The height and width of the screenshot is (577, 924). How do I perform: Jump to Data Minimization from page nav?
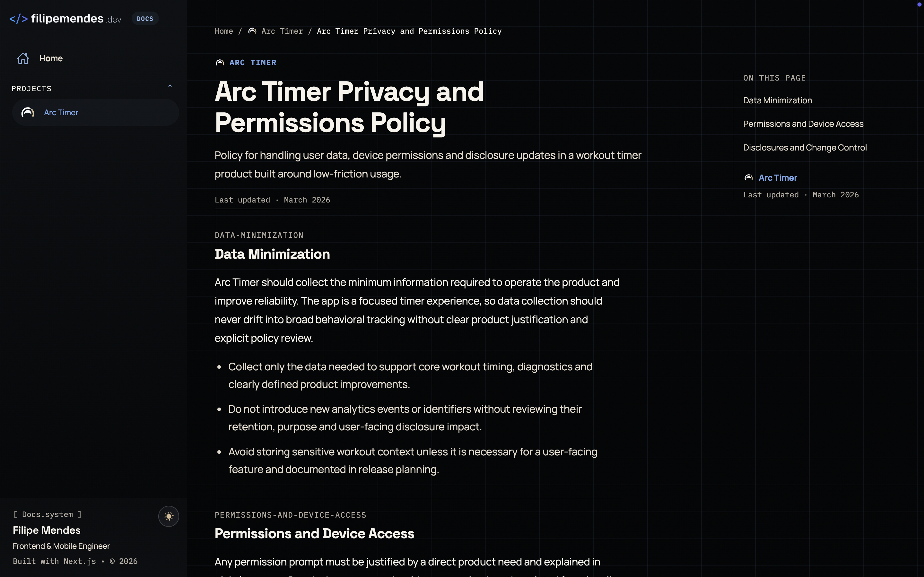777,100
